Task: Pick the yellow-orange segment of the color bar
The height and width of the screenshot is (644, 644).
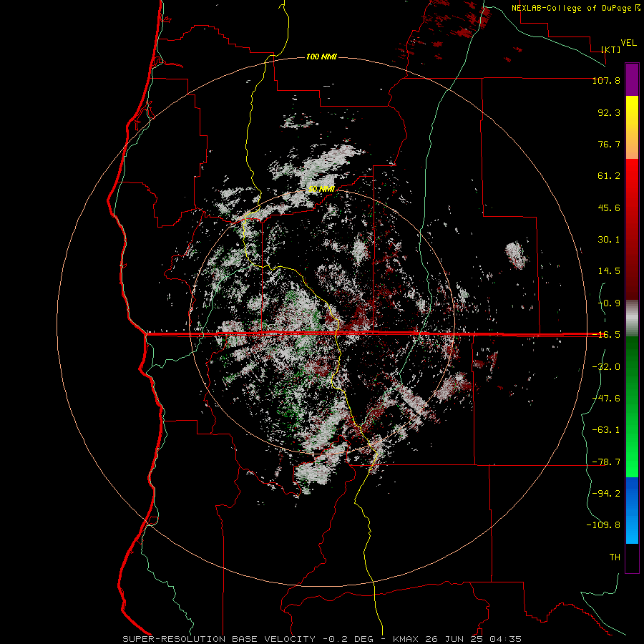Action: pos(632,128)
